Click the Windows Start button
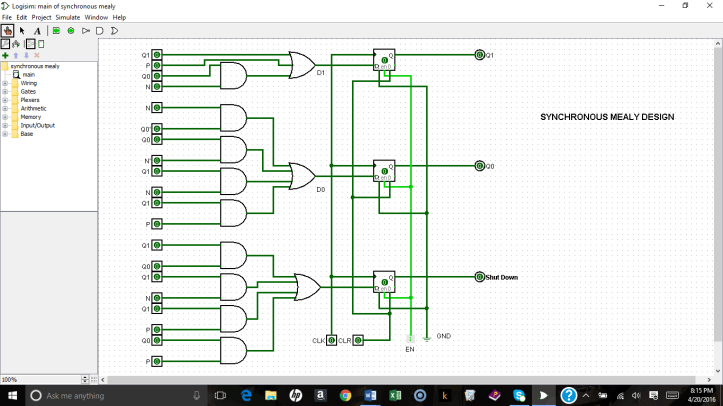The height and width of the screenshot is (406, 723). coord(10,396)
